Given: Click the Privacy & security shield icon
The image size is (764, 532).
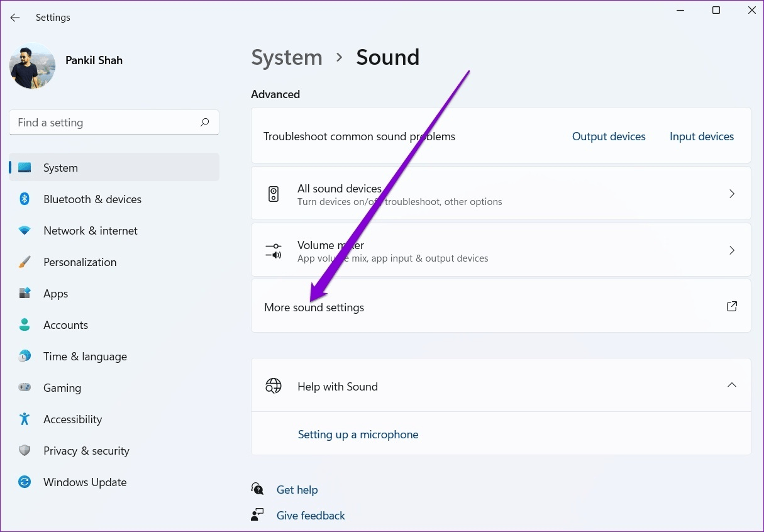Looking at the screenshot, I should pos(24,450).
